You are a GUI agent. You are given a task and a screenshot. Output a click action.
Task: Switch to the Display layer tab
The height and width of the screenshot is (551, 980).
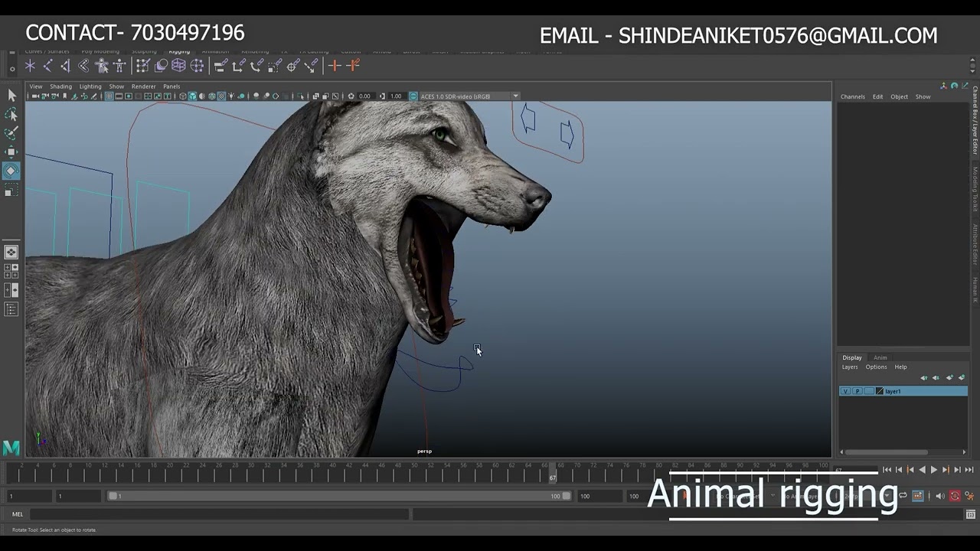(x=852, y=357)
